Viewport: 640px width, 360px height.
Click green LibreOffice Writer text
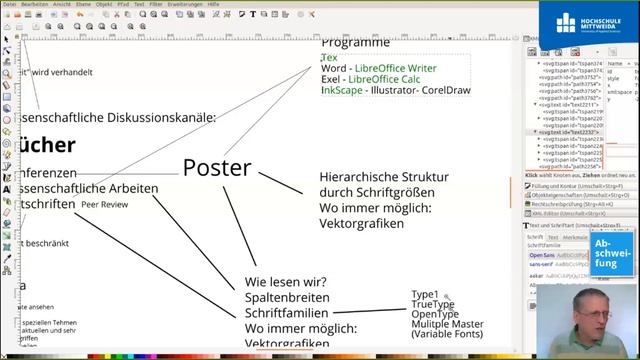pos(396,68)
